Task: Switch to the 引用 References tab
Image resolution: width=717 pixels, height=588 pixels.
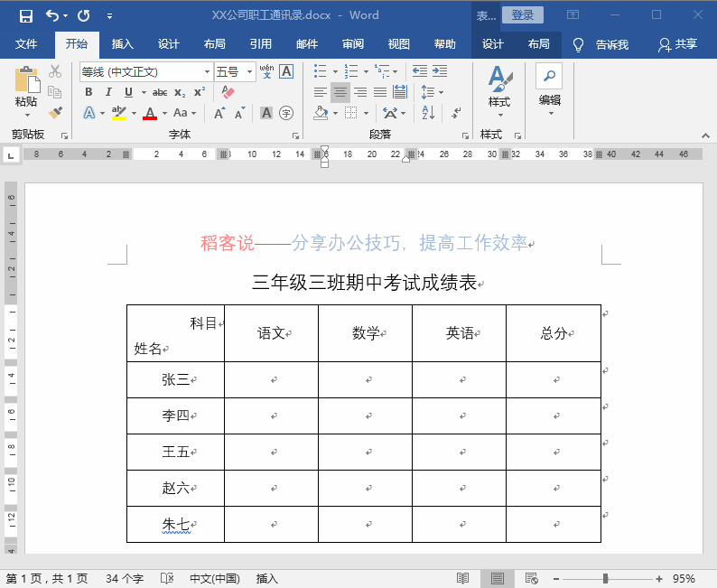Action: click(x=261, y=44)
